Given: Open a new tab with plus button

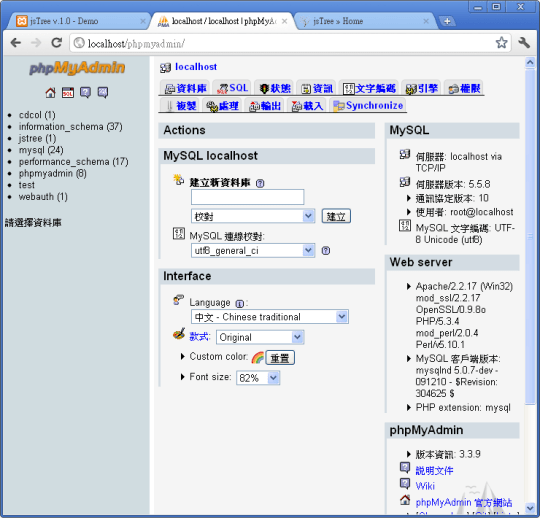Looking at the screenshot, I should (447, 21).
